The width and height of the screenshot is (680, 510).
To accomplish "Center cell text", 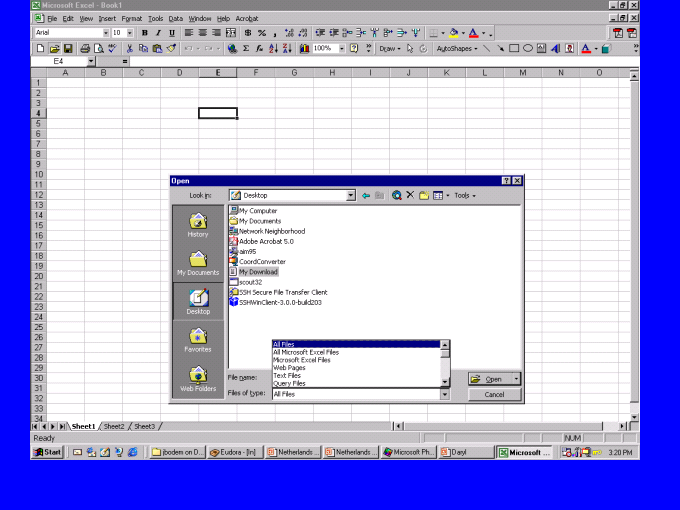I will pos(203,33).
